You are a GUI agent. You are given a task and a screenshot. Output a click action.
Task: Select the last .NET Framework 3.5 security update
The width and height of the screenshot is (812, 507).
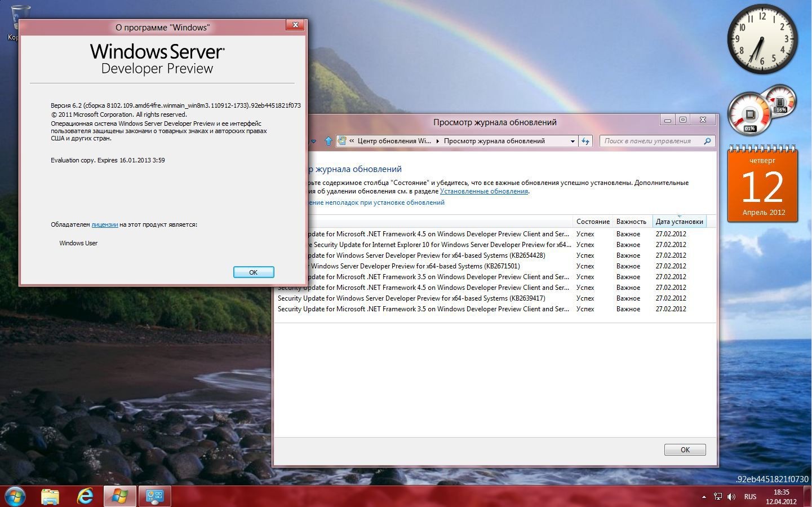(x=495, y=309)
